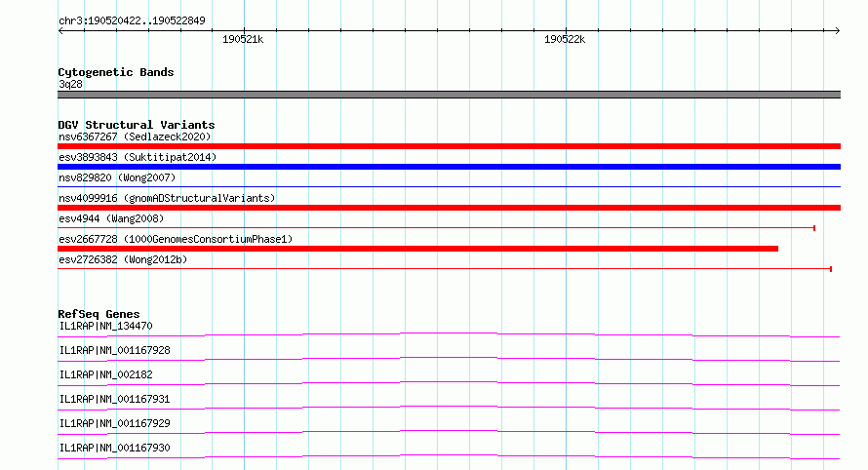The height and width of the screenshot is (470, 868).
Task: Select the blue esv3893843 Suktitipat2014 variant bar
Action: point(449,167)
